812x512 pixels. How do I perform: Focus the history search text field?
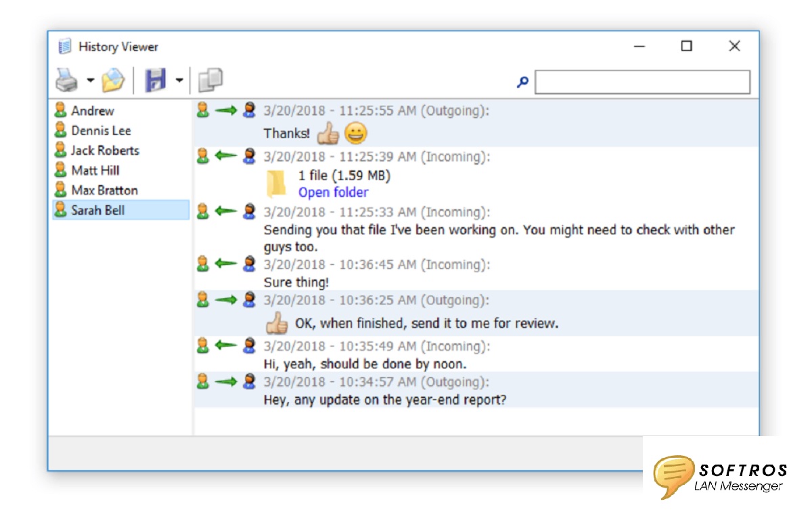[x=641, y=82]
